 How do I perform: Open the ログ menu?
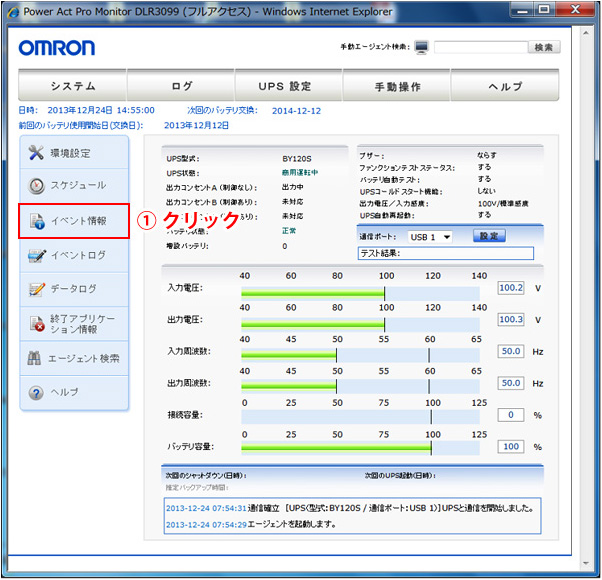[182, 87]
